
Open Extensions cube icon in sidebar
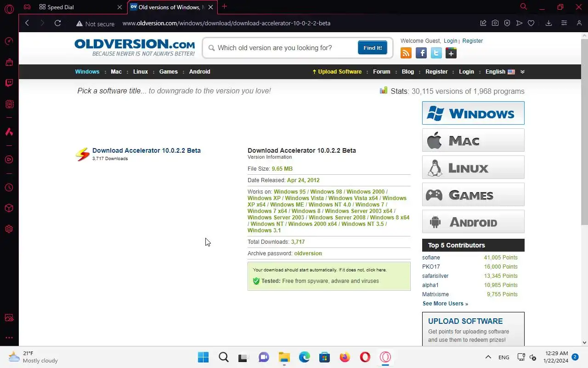click(9, 208)
